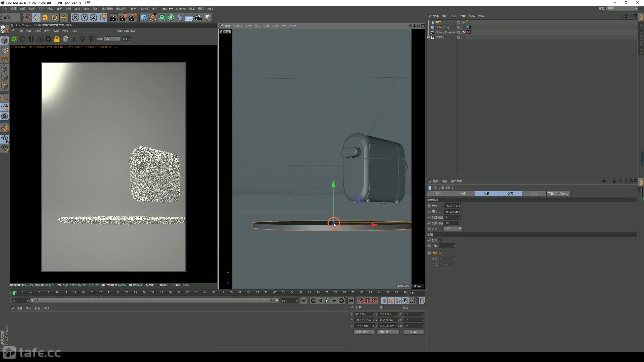Add a Camera object from toolbar
The width and height of the screenshot is (644, 362).
pos(198,17)
